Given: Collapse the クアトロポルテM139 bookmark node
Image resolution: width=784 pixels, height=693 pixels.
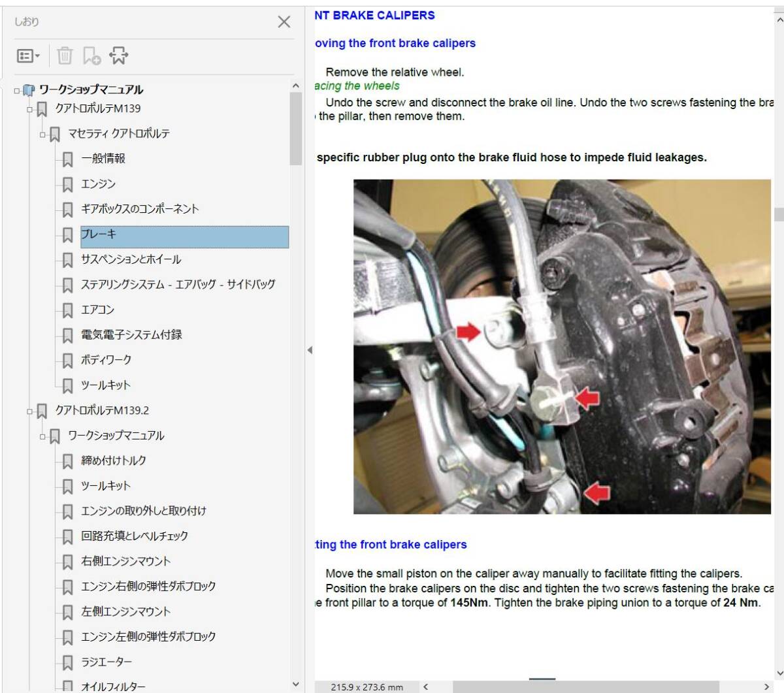Looking at the screenshot, I should point(30,109).
